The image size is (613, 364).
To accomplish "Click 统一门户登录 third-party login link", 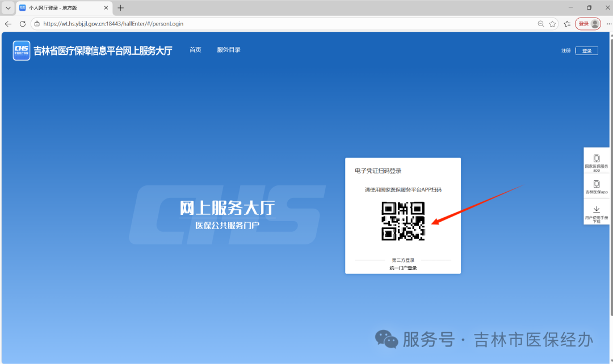I will coord(403,268).
